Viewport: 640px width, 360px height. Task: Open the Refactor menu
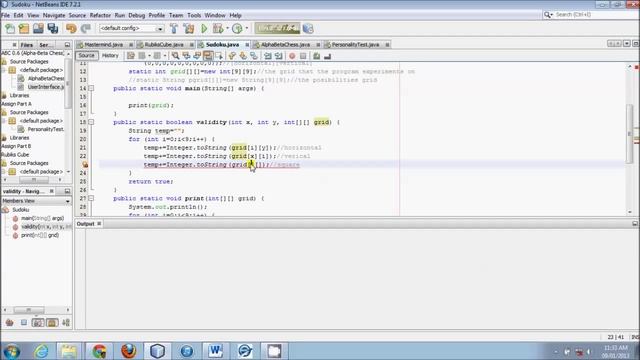click(100, 15)
